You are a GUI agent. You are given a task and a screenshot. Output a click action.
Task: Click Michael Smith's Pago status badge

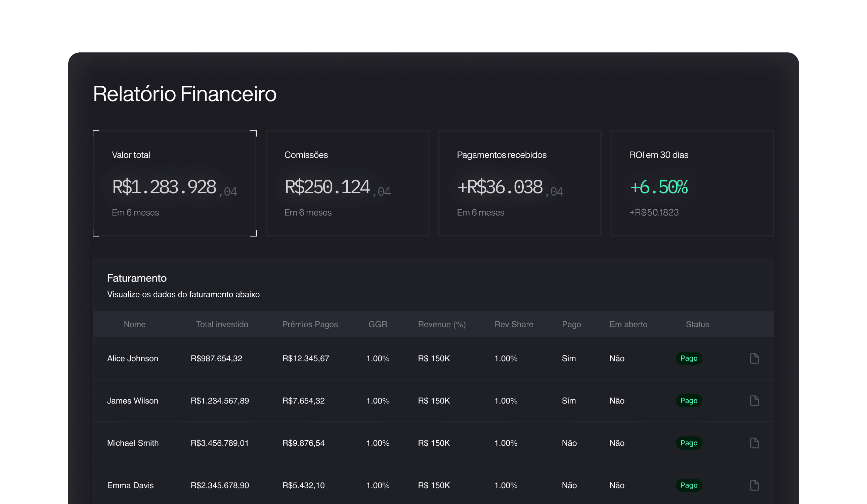pos(689,443)
